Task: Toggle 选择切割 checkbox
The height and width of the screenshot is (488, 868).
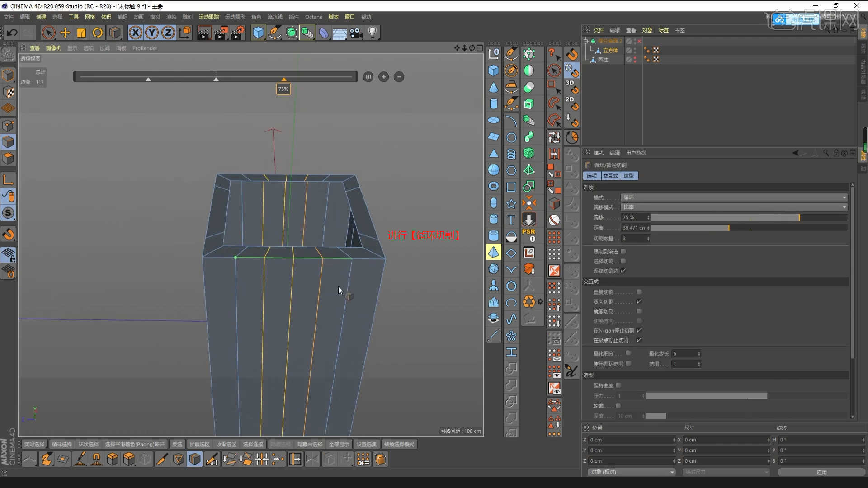Action: pos(623,261)
